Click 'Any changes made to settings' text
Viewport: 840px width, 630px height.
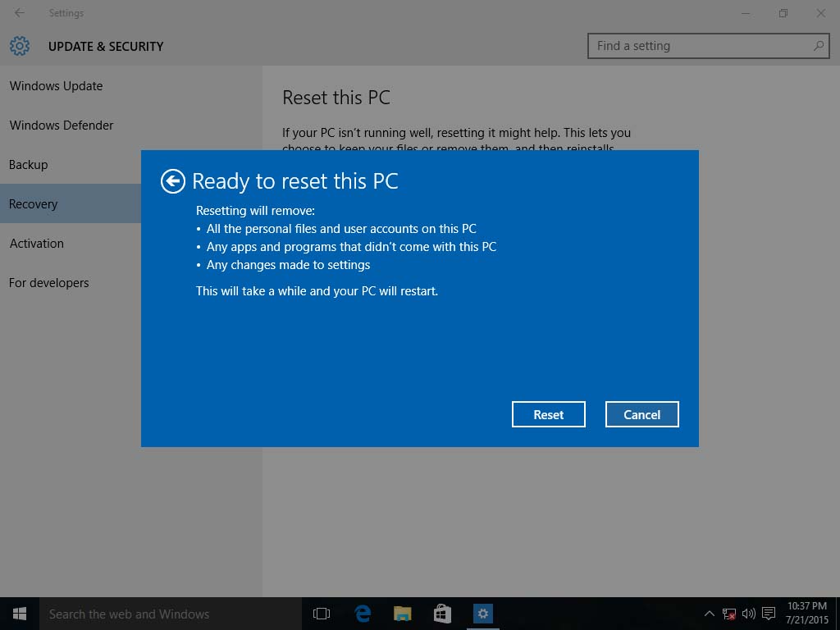[288, 265]
